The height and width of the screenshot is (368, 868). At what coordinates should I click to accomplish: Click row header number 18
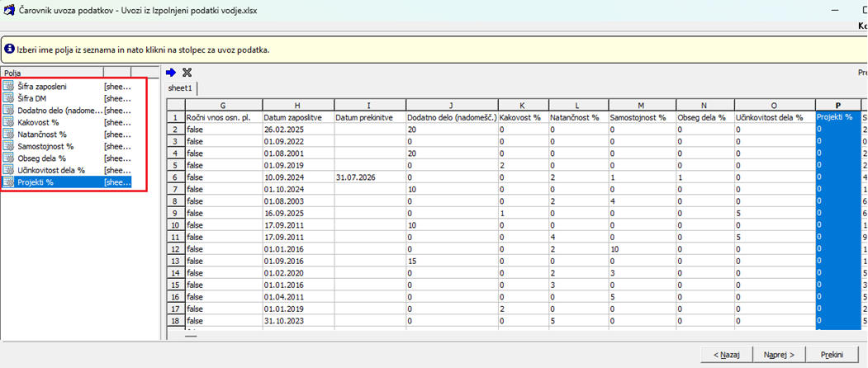pyautogui.click(x=176, y=320)
